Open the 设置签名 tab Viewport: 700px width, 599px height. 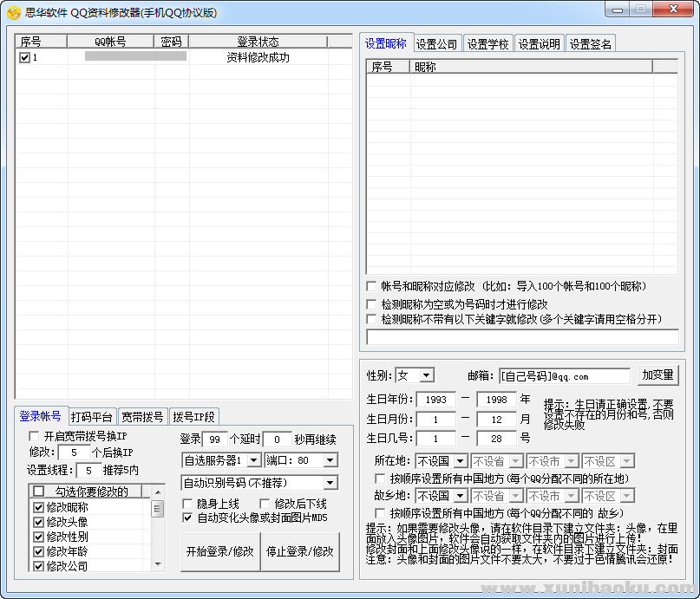591,44
